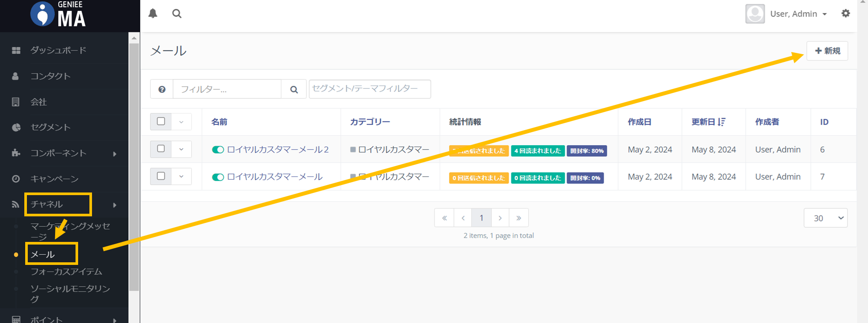Screen dimensions: 868x323
Task: Click the filter search magnifier button
Action: tap(294, 89)
